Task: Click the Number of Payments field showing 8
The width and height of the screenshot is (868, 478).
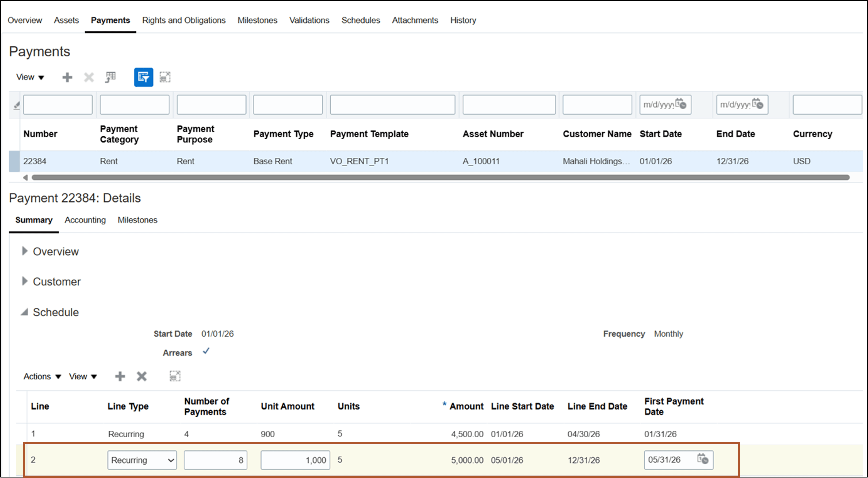Action: [215, 460]
